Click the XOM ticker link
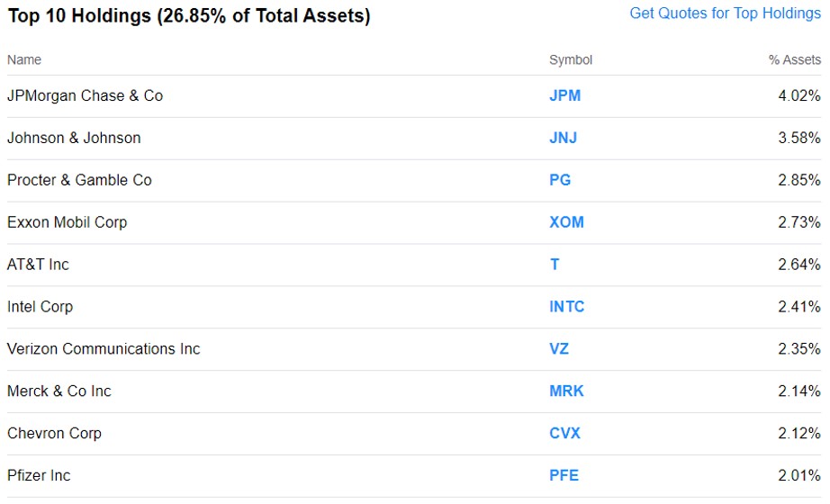The height and width of the screenshot is (504, 830). tap(566, 222)
